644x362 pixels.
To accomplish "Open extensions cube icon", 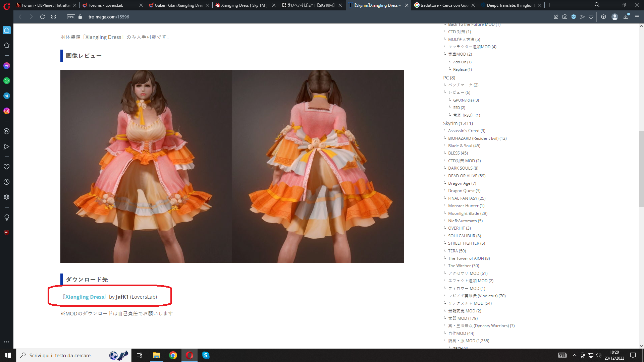I will coord(603,17).
